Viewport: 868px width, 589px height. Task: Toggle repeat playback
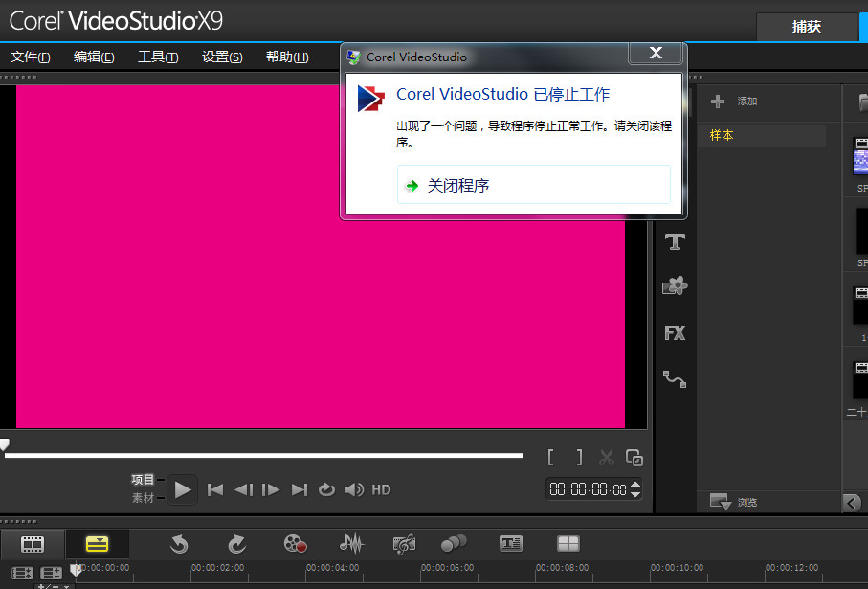coord(326,489)
